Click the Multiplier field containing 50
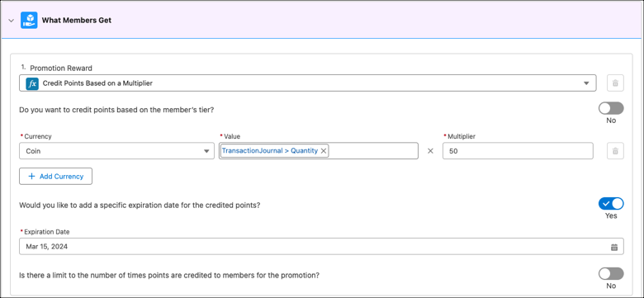The image size is (644, 298). (518, 150)
